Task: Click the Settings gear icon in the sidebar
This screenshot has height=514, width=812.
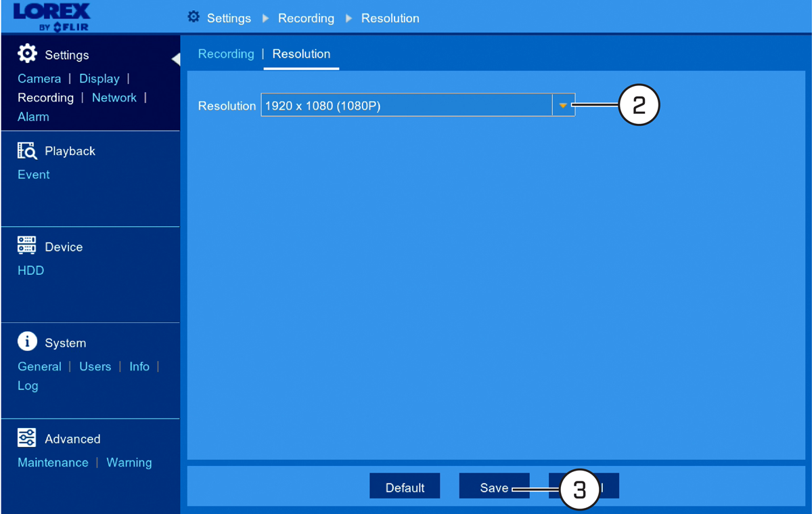Action: 27,53
